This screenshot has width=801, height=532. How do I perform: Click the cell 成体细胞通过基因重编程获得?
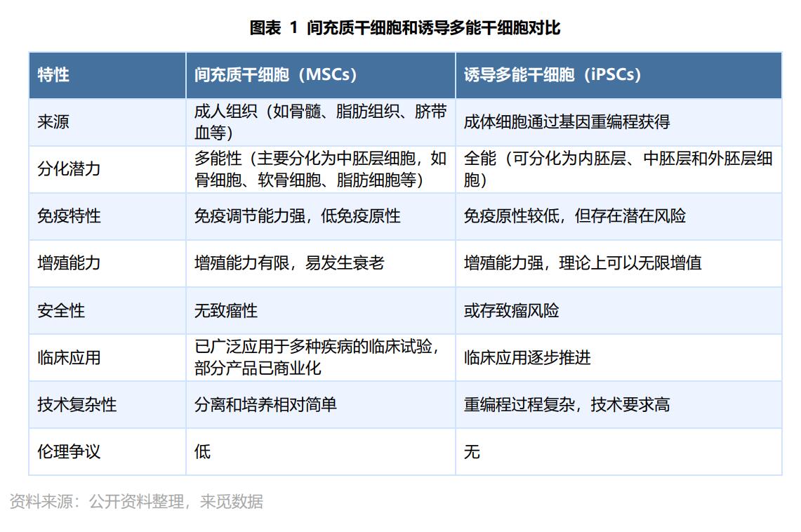click(x=567, y=122)
